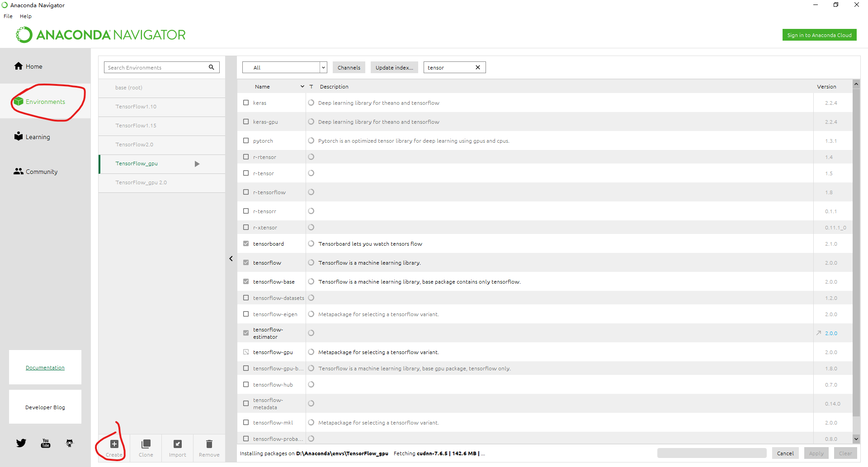Check the pytorch package checkbox
This screenshot has height=467, width=868.
(x=246, y=140)
